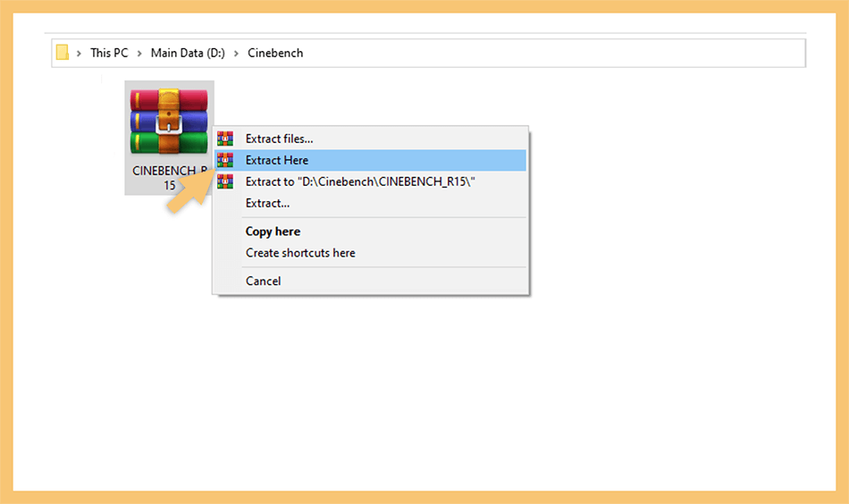Expand chevron before Main Data (D:)
Viewport: 849px width, 504px height.
[139, 54]
